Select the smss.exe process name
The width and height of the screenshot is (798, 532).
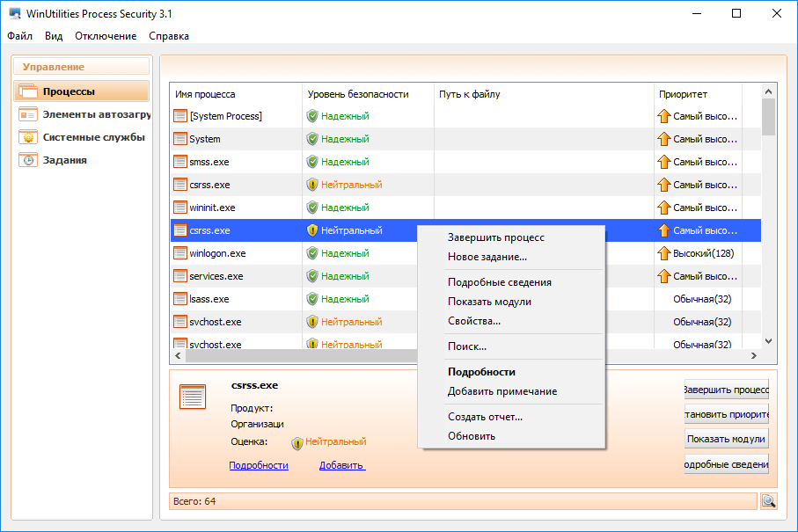coord(209,162)
